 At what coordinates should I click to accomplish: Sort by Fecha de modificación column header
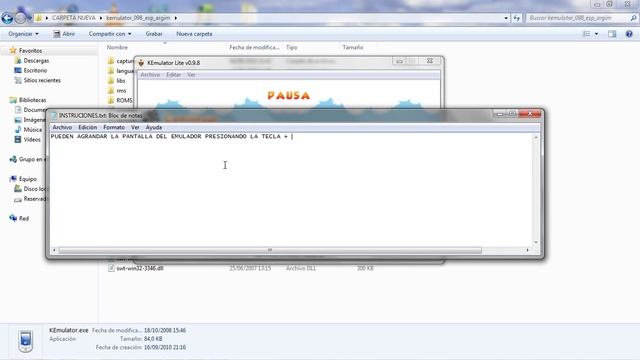(x=254, y=47)
